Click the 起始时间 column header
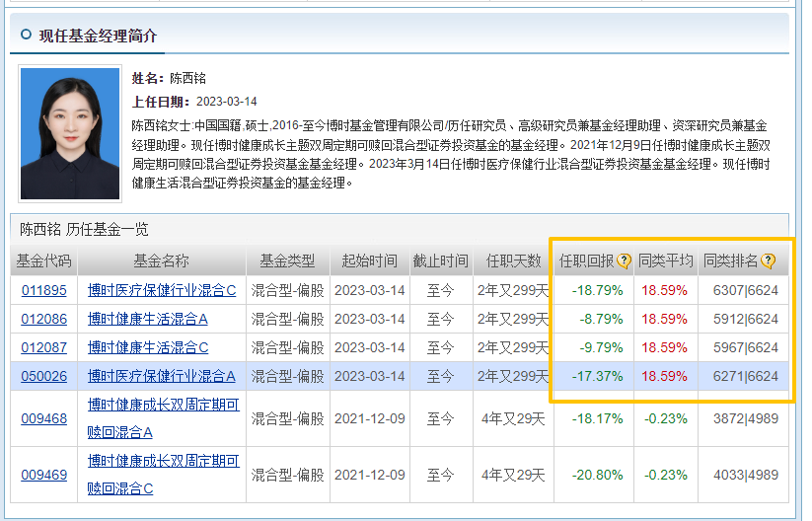This screenshot has width=812, height=521. (x=370, y=261)
